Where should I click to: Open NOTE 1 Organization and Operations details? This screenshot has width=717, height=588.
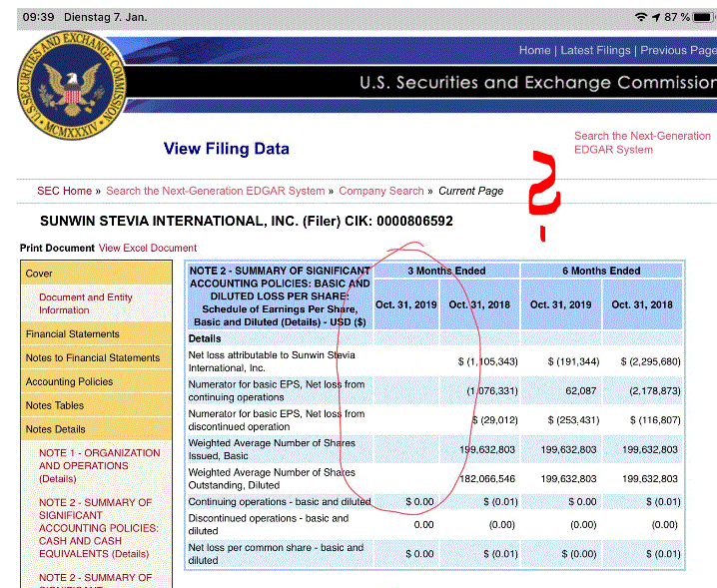click(x=100, y=465)
